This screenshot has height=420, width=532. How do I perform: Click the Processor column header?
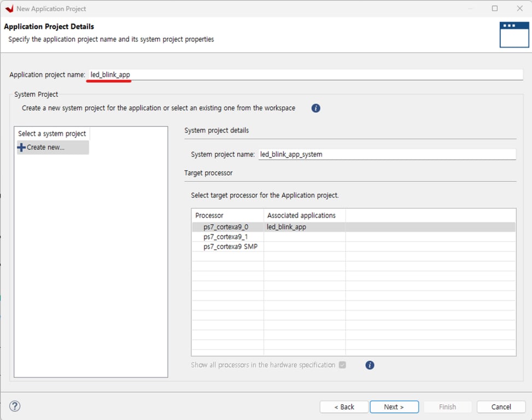pyautogui.click(x=227, y=215)
